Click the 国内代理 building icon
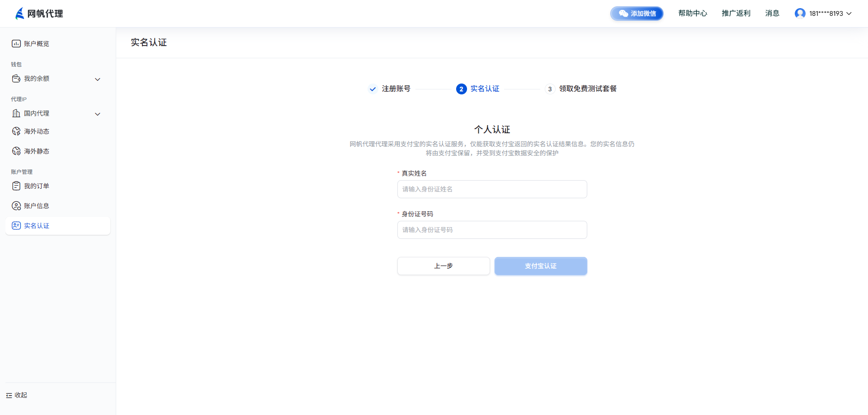 pos(16,113)
